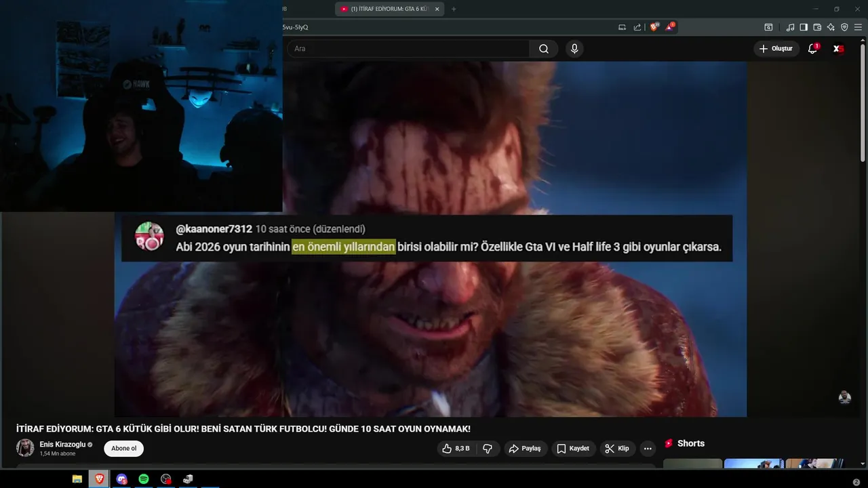Open YouTube notifications bell

[812, 49]
